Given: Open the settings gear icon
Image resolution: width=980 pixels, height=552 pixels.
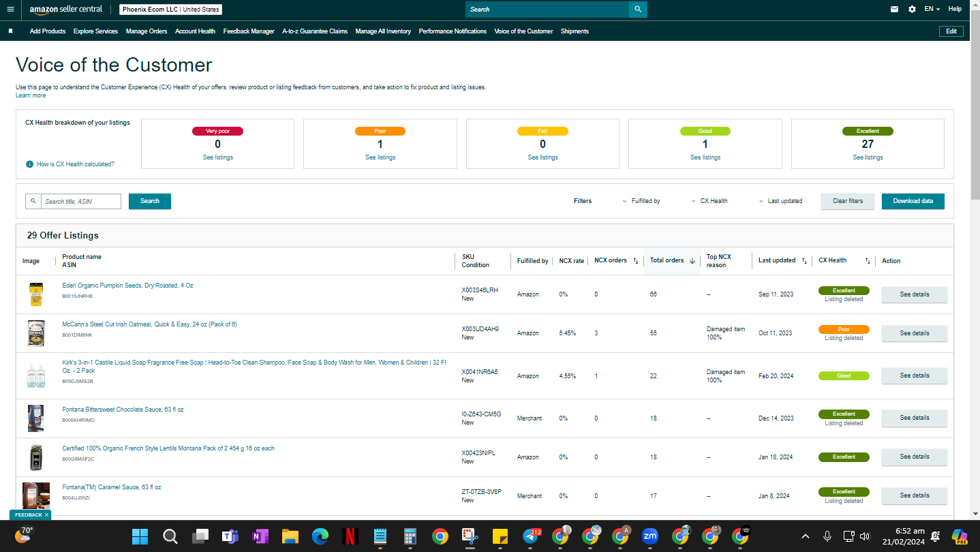Looking at the screenshot, I should pyautogui.click(x=913, y=10).
